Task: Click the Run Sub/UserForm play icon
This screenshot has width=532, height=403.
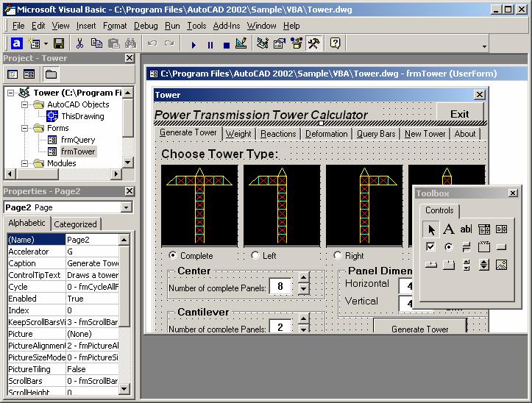Action: point(194,45)
